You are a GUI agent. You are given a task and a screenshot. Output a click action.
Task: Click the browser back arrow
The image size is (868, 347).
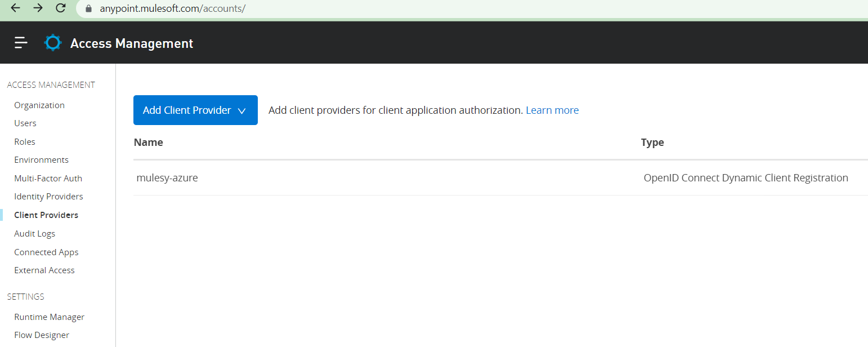(x=15, y=8)
